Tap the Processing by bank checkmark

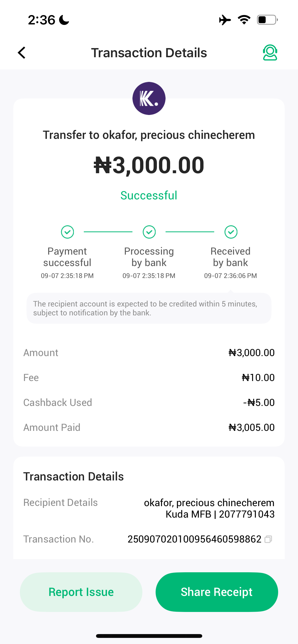149,232
